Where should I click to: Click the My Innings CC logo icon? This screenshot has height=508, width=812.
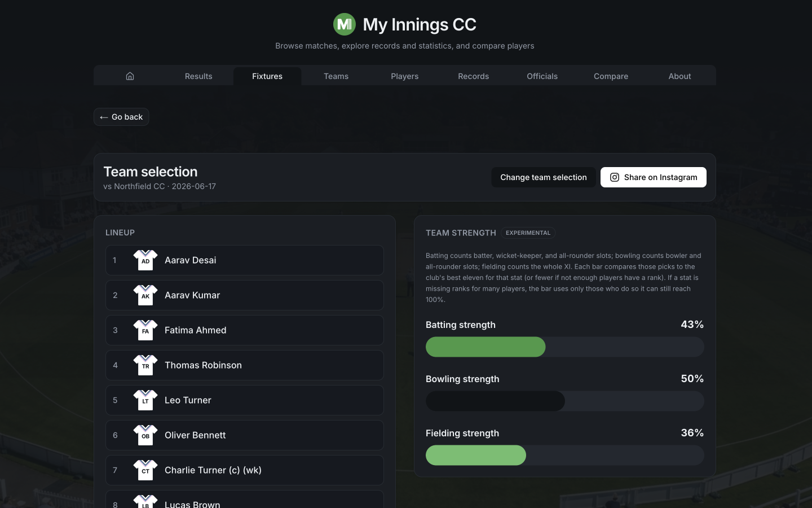(x=345, y=24)
